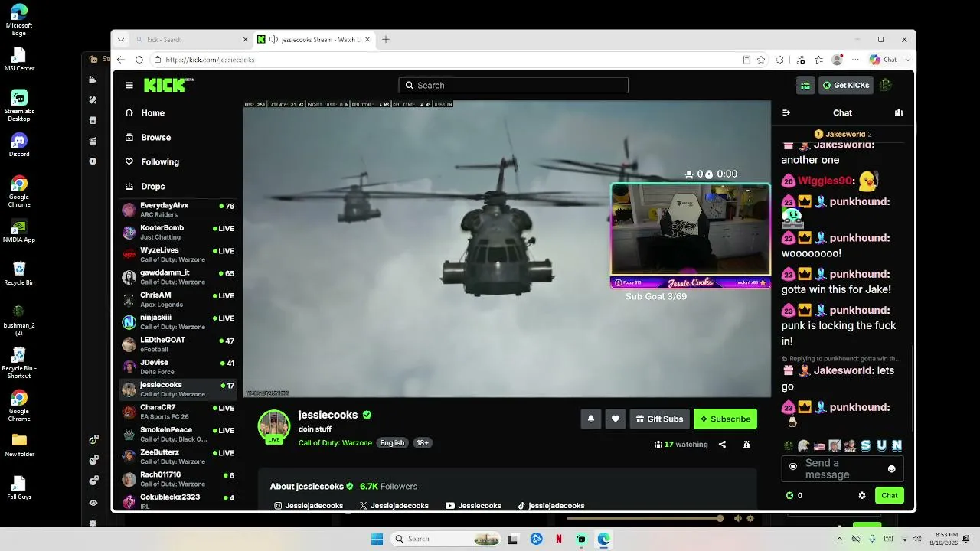Select the jessiecooks Stream tab

(x=315, y=40)
